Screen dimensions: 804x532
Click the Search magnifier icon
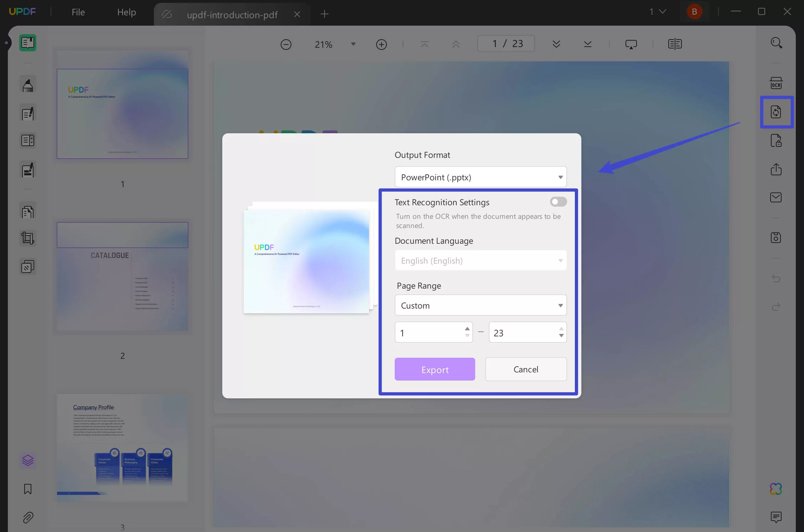[x=776, y=43]
